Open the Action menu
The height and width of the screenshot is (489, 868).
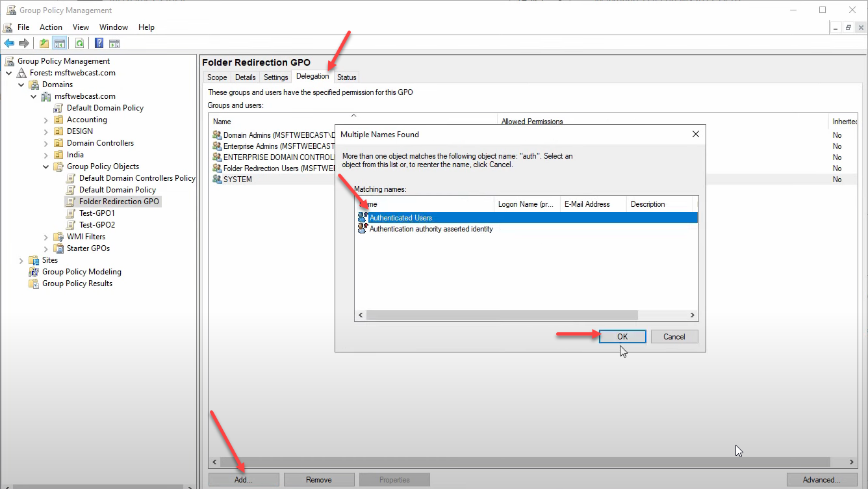(x=51, y=27)
